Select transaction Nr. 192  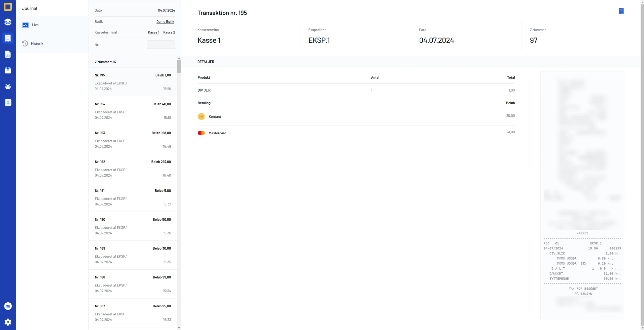point(133,169)
